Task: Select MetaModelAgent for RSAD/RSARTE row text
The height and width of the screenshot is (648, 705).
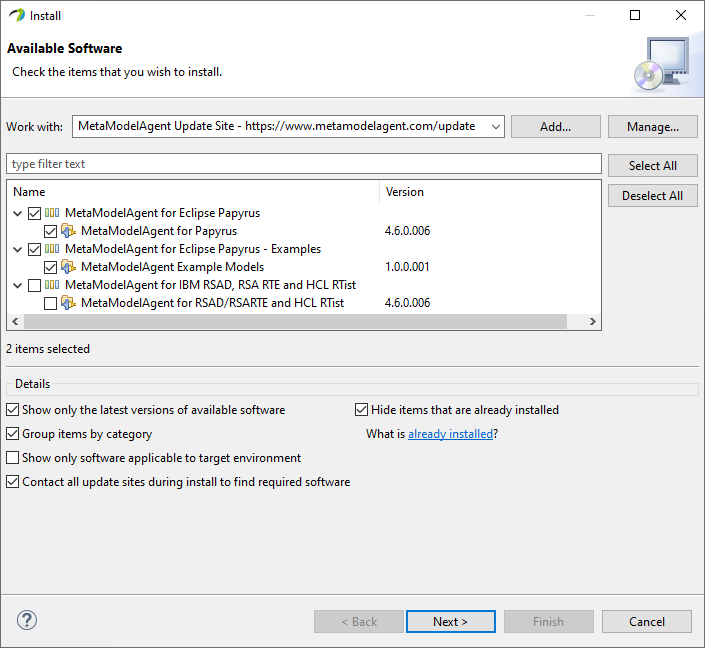Action: 213,303
